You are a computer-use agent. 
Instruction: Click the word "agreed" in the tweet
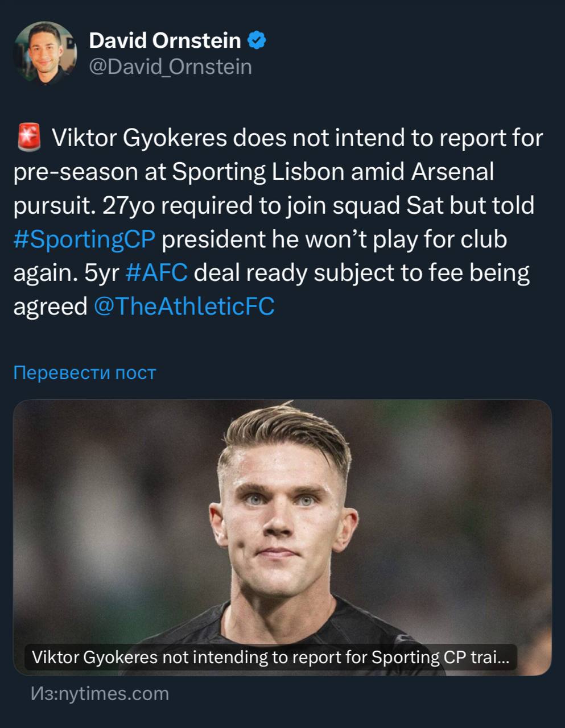click(50, 307)
